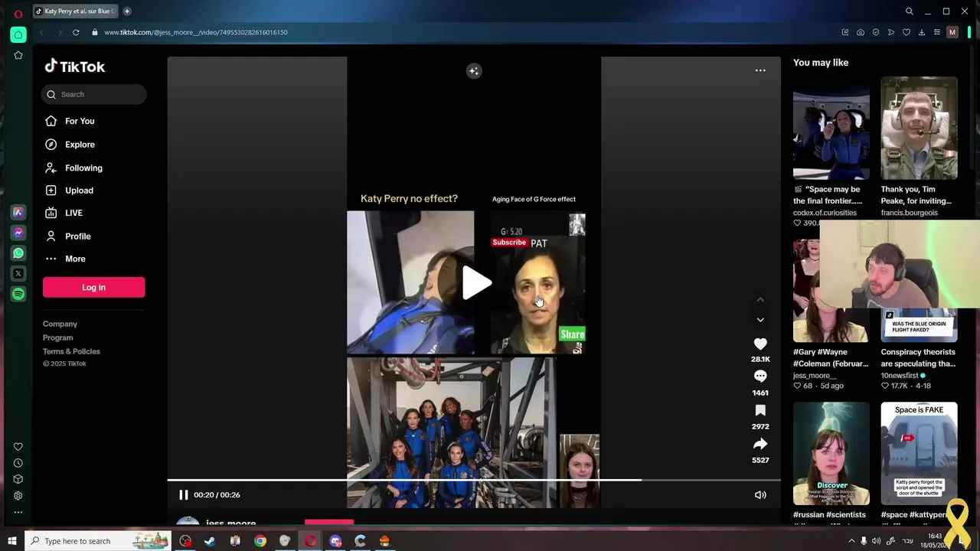
Task: Open the 'Space may be the final frontier' thumbnail
Action: tap(831, 128)
